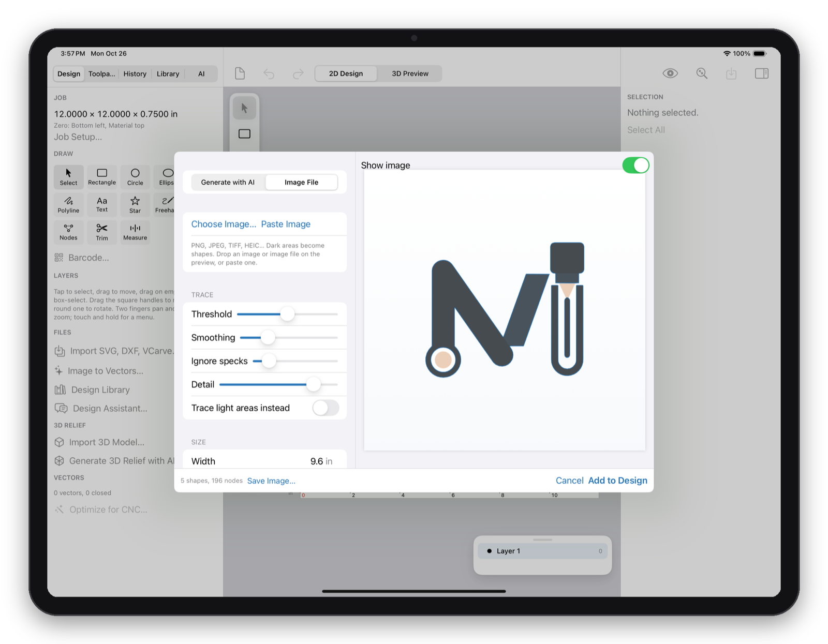Adjust the Threshold slider handle
Screen dimensions: 828x644
287,314
